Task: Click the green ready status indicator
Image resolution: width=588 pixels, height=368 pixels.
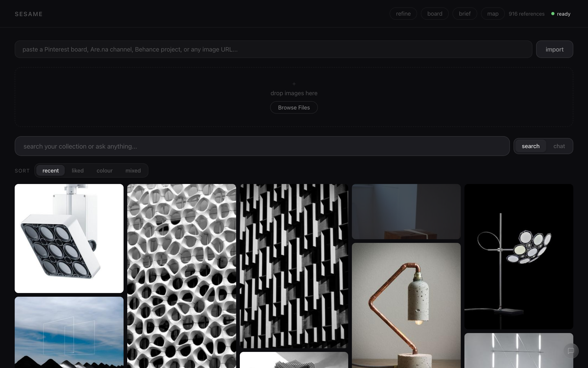Action: pos(553,14)
